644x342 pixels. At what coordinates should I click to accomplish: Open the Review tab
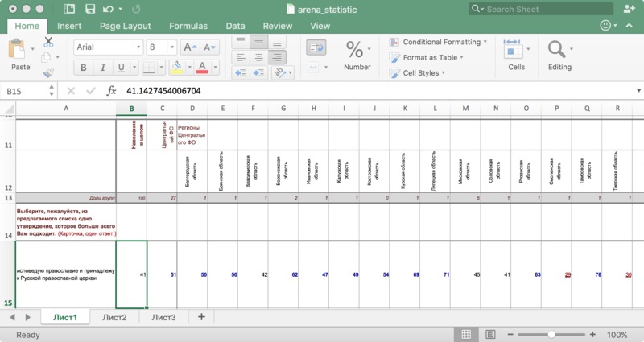tap(278, 26)
